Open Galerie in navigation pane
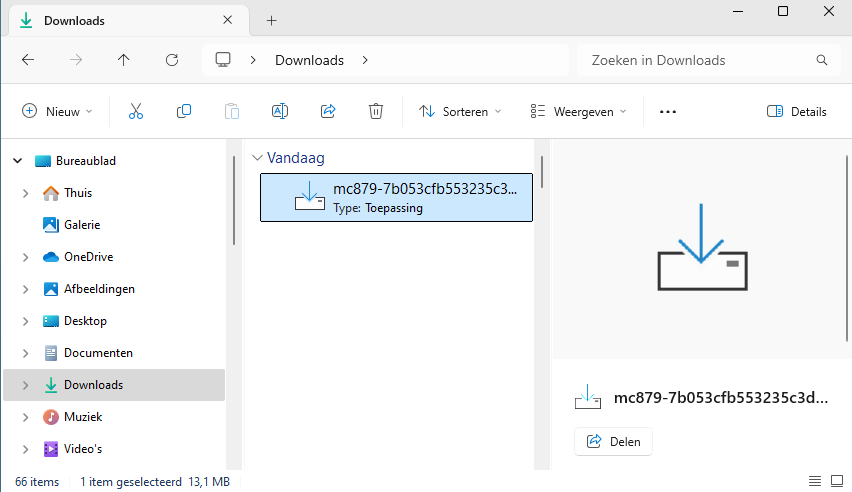The image size is (852, 492). (x=82, y=225)
